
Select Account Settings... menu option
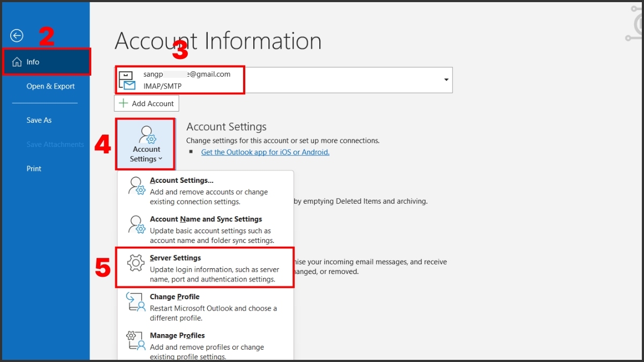(181, 181)
